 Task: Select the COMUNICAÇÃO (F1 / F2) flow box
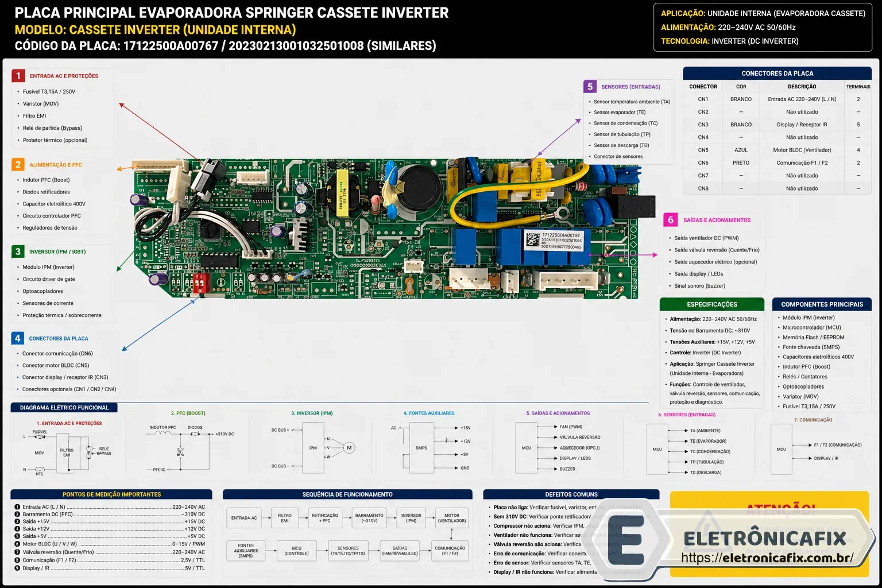450,551
